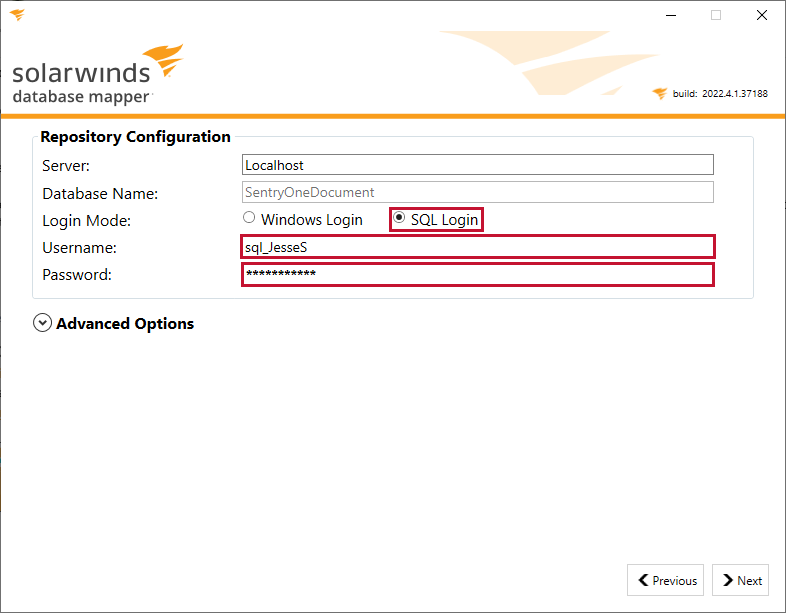
Task: Close the installer window
Action: pyautogui.click(x=761, y=16)
